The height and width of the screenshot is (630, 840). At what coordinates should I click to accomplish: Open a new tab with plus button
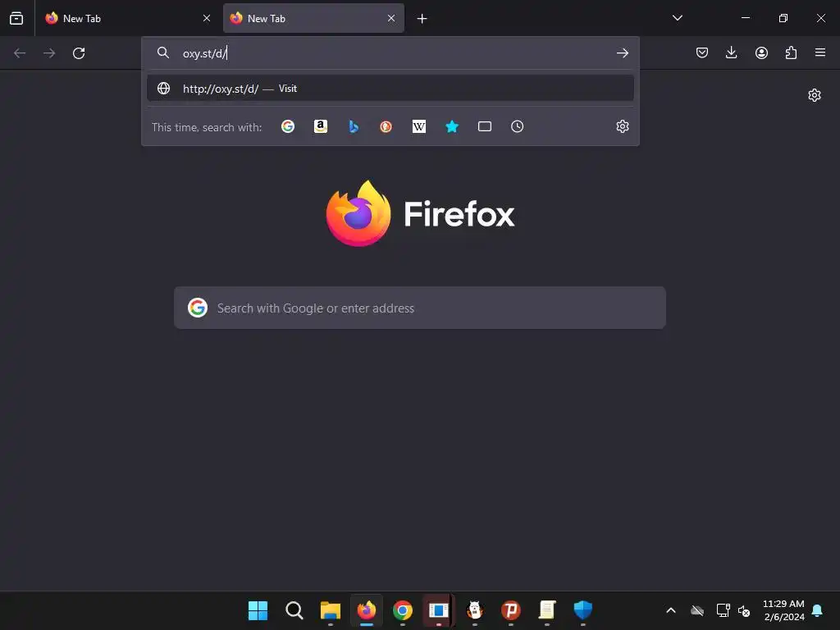coord(422,19)
